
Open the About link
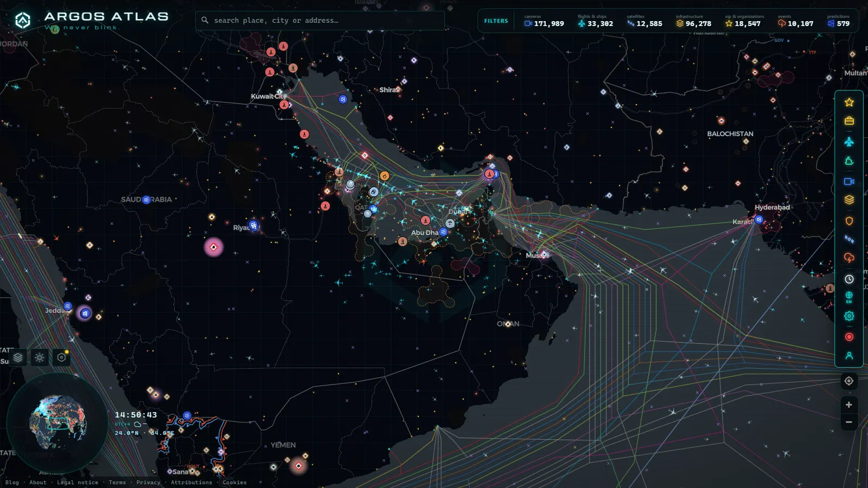(x=38, y=483)
